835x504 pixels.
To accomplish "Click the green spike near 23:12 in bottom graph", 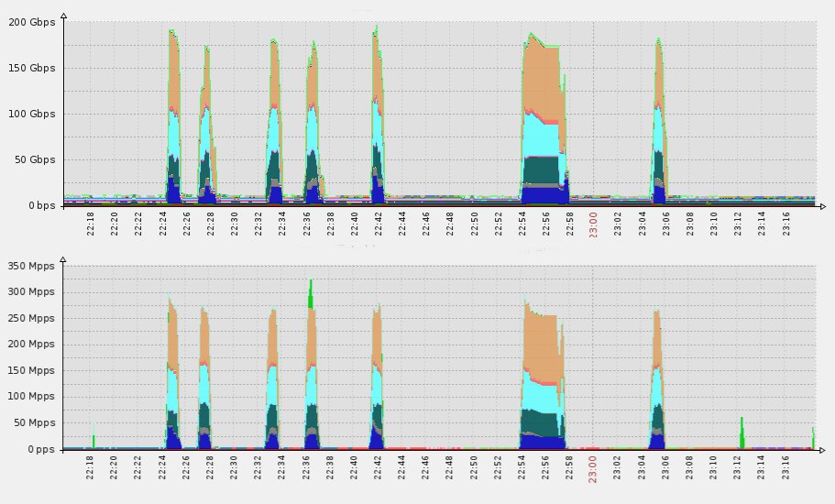I will click(x=742, y=431).
